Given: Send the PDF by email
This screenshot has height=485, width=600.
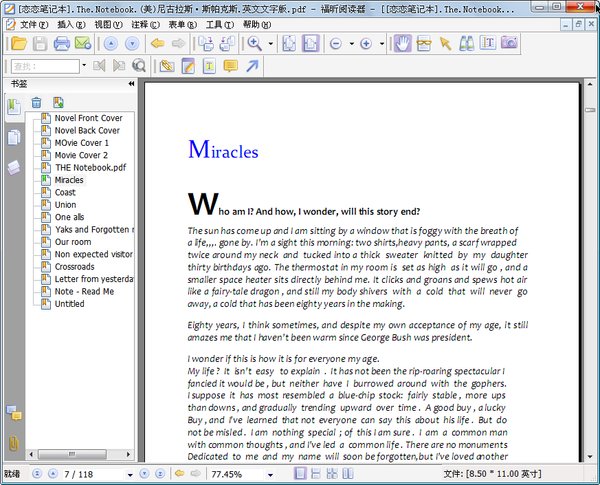Looking at the screenshot, I should tap(83, 43).
